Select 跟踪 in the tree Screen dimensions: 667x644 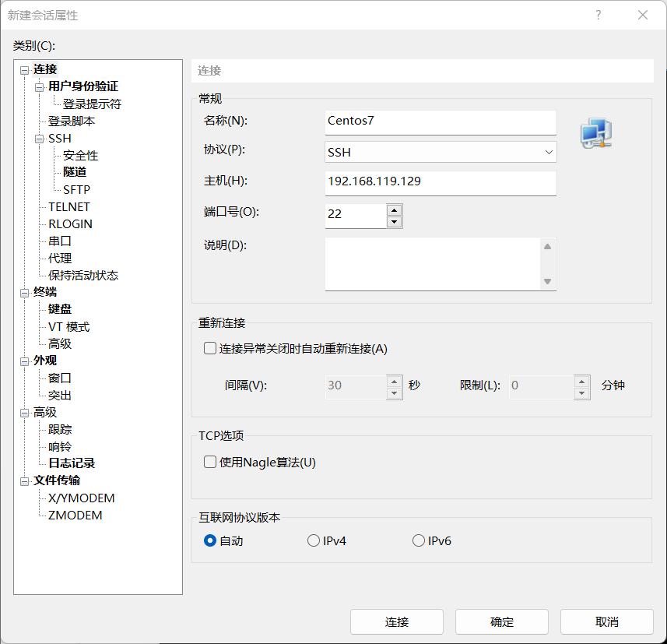coord(60,430)
